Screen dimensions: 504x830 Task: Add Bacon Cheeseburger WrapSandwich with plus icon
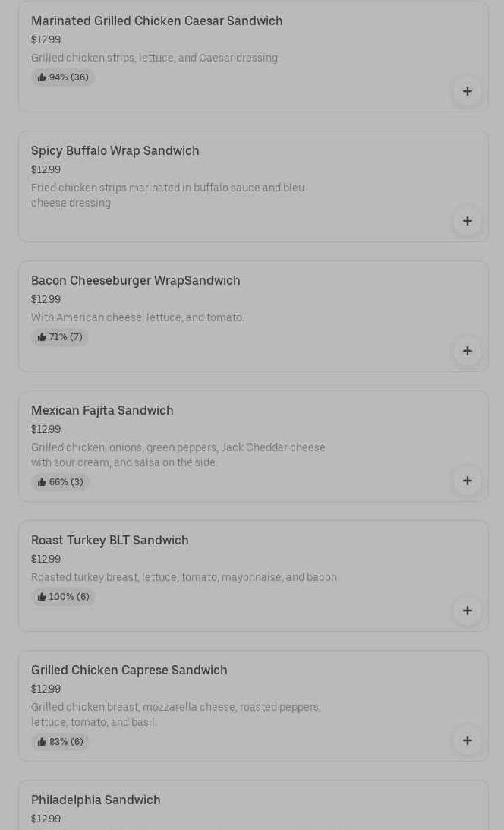(x=467, y=351)
